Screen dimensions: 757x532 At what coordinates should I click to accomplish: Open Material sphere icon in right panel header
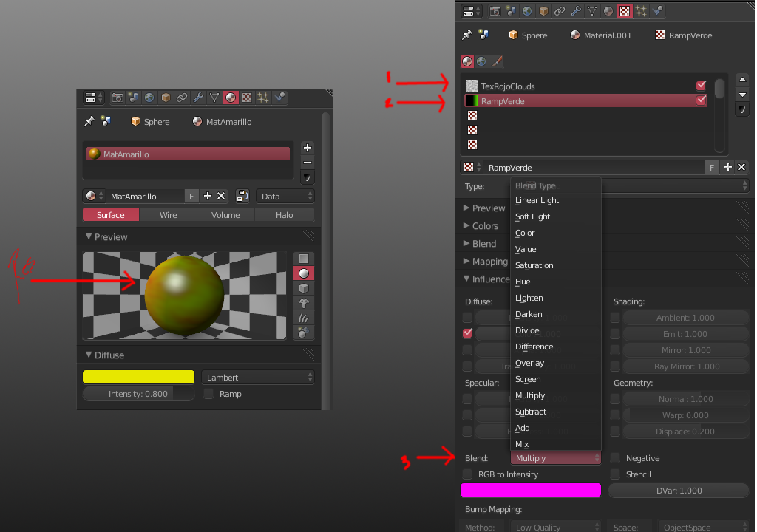tap(608, 11)
